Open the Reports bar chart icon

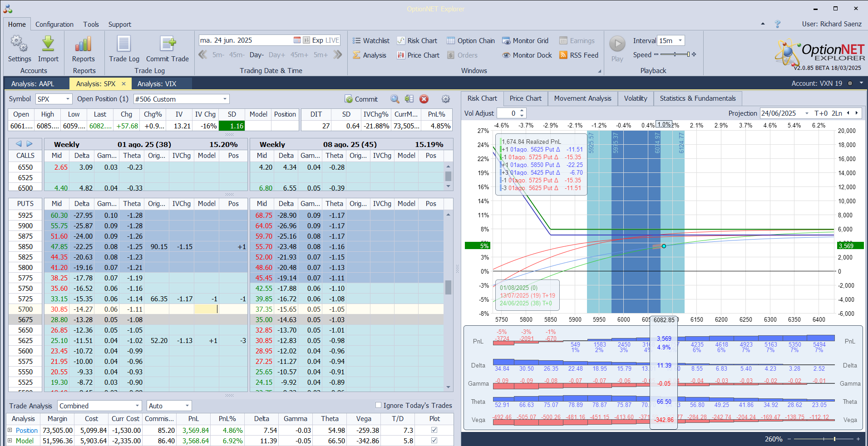(84, 44)
